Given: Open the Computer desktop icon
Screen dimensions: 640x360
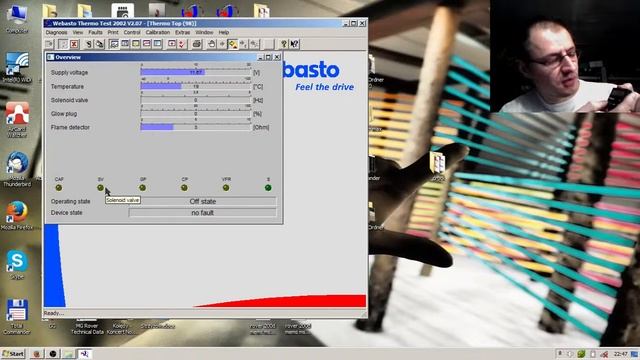Looking at the screenshot, I should 17,19.
